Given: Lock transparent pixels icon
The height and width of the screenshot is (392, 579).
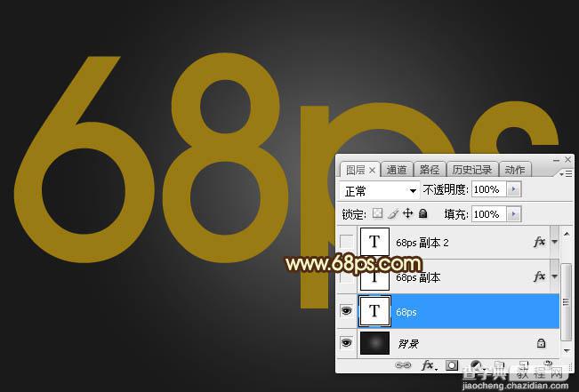Looking at the screenshot, I should tap(377, 213).
